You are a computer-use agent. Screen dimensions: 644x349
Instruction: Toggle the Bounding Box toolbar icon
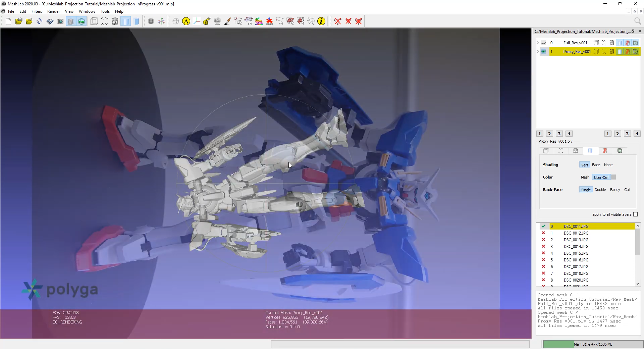(94, 21)
